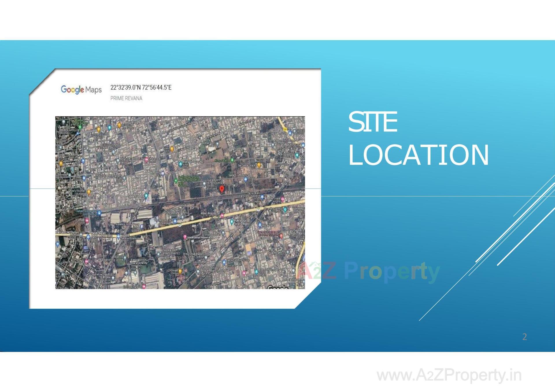Select the DMart location pin
This screenshot has width=555, height=392.
pos(83,160)
